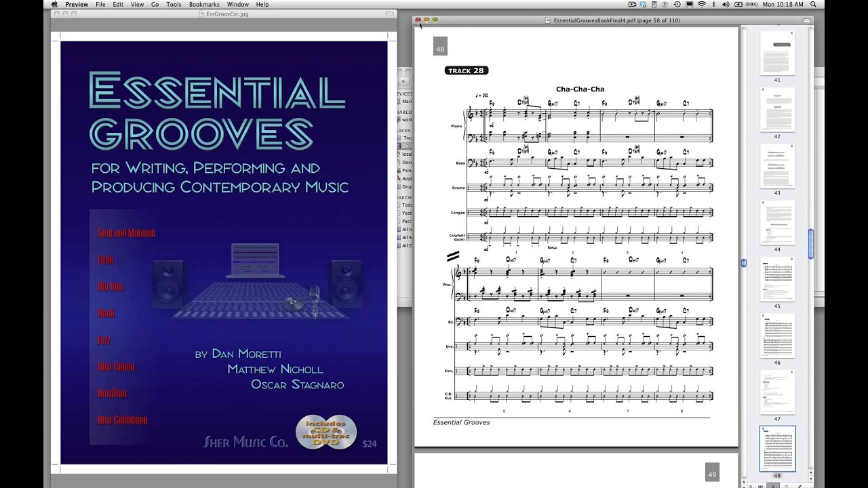Click the Time Machine icon in menu bar
This screenshot has width=868, height=488.
pyautogui.click(x=677, y=4)
